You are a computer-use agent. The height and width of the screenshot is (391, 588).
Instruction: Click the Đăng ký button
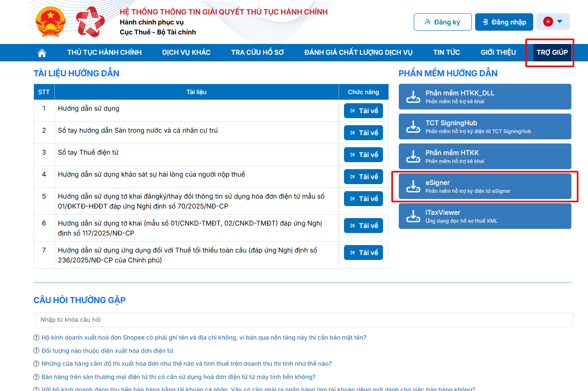[x=442, y=22]
